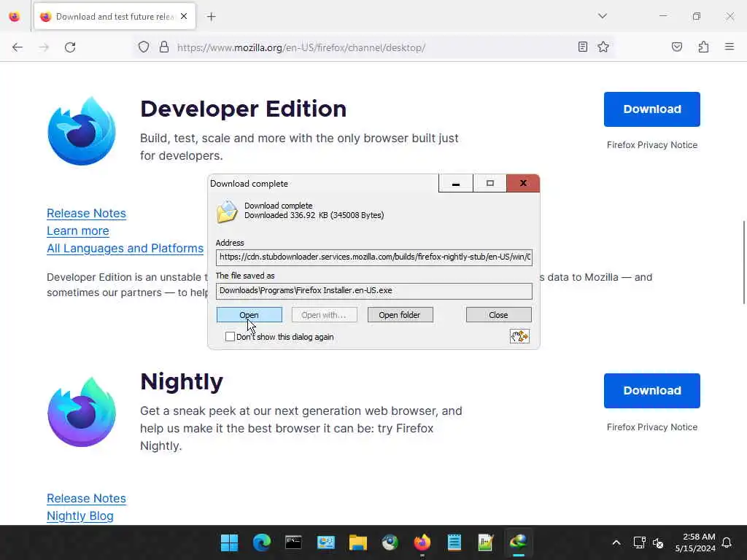This screenshot has height=560, width=747.
Task: Click the Nightly Firefox logo
Action: [x=82, y=412]
